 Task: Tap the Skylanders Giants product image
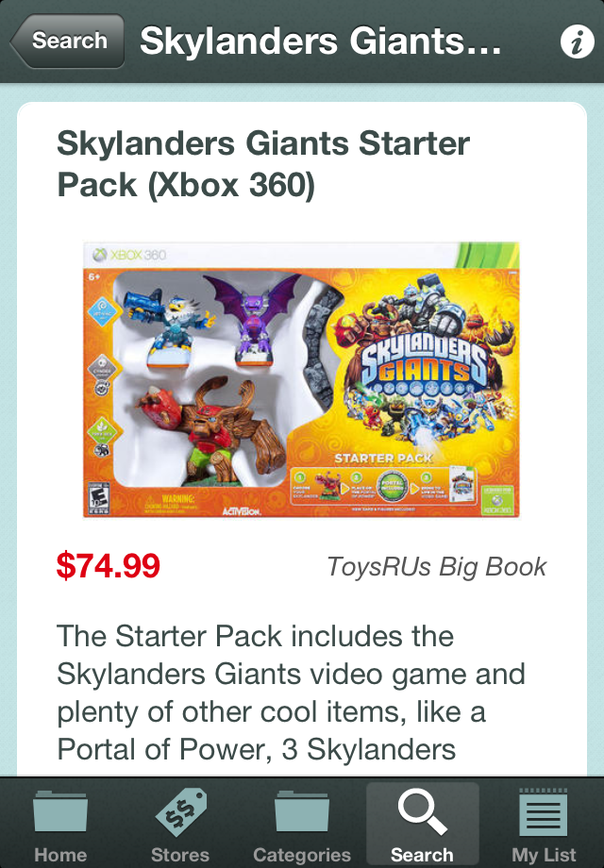click(301, 379)
